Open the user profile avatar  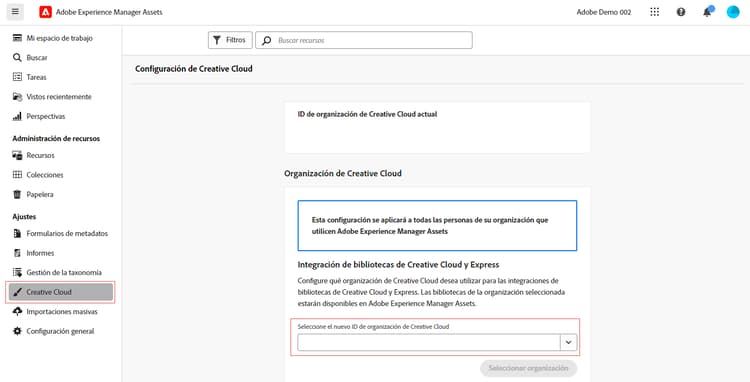point(733,12)
